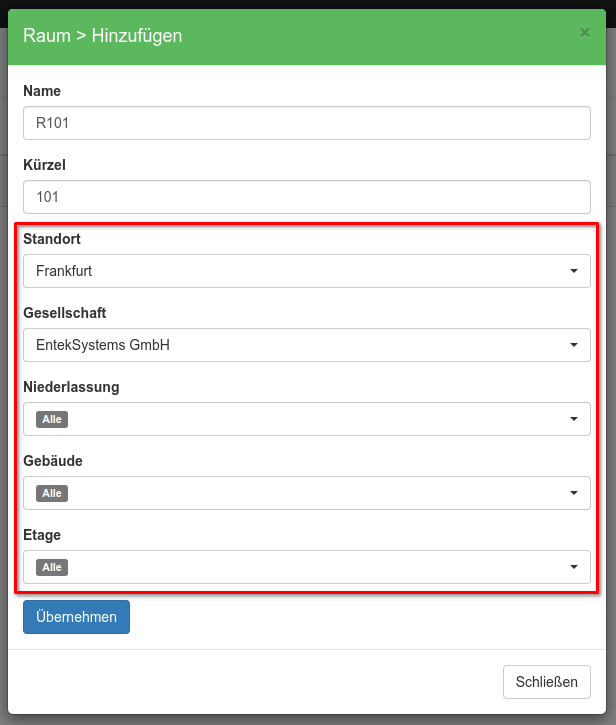The image size is (616, 725).
Task: Click the caret arrow in Standort field
Action: (x=574, y=271)
